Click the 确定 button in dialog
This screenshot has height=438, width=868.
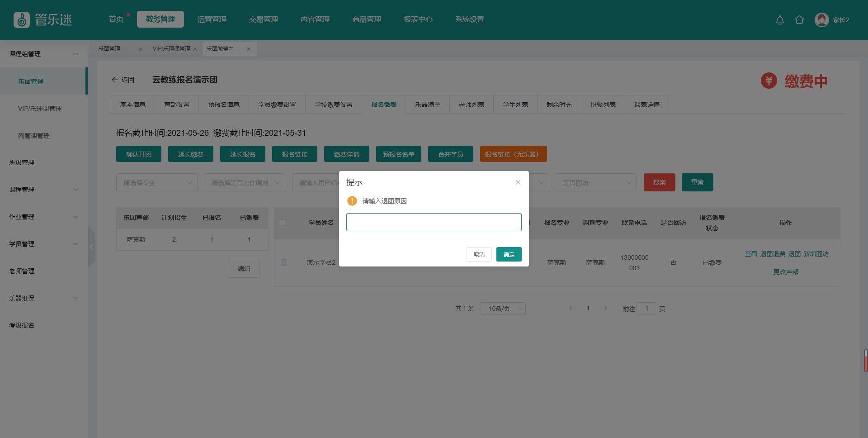(509, 254)
